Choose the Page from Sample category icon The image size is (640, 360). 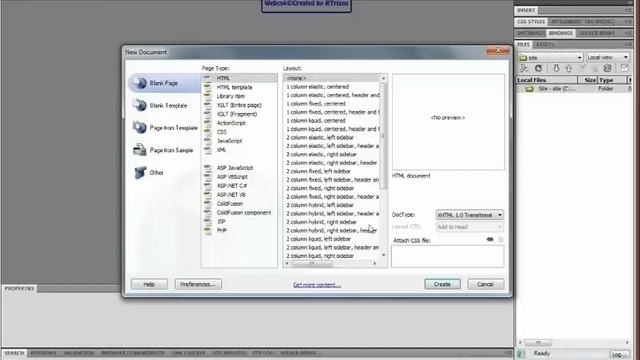click(x=140, y=150)
